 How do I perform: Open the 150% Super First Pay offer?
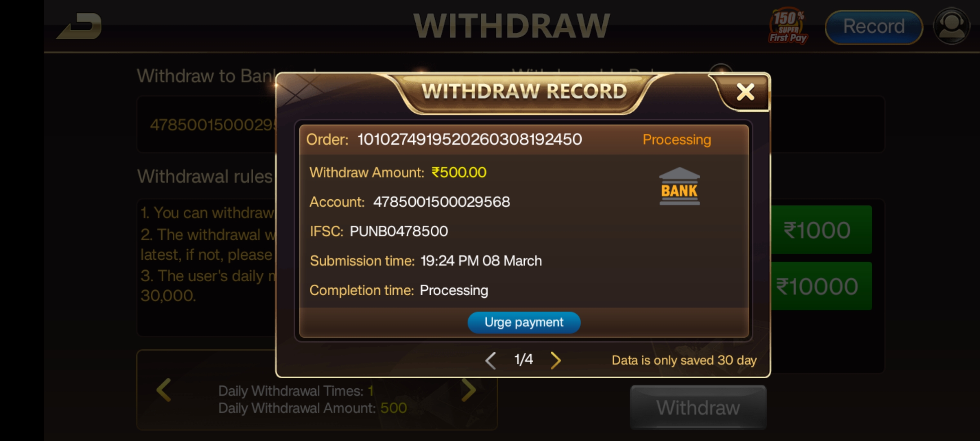click(788, 26)
